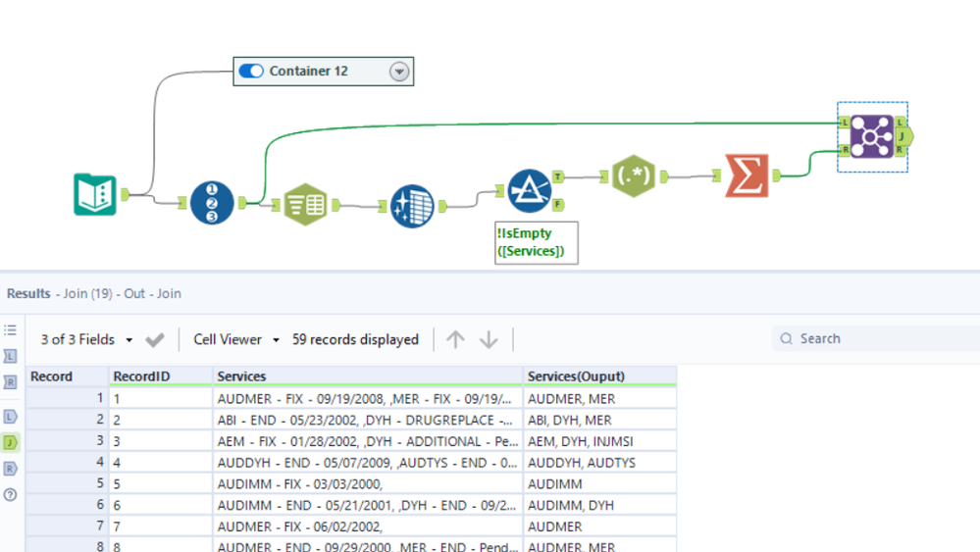Click the Summarize tool output anchor
This screenshot has height=552, width=980.
point(776,176)
